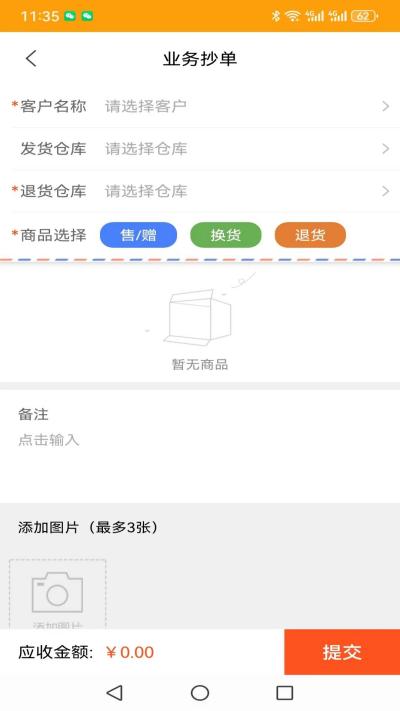
Task: Open 发货仓库 picker via 请选择仓库
Action: (146, 149)
